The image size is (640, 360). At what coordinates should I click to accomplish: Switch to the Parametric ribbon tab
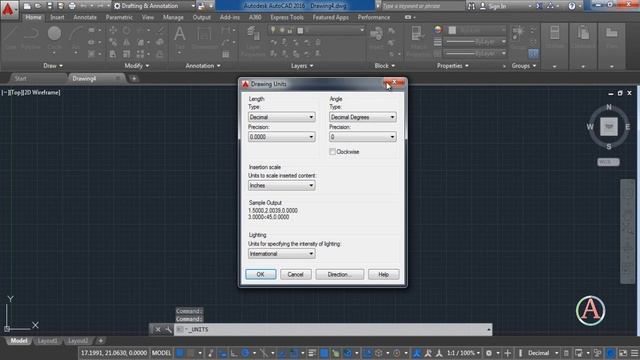click(x=119, y=17)
